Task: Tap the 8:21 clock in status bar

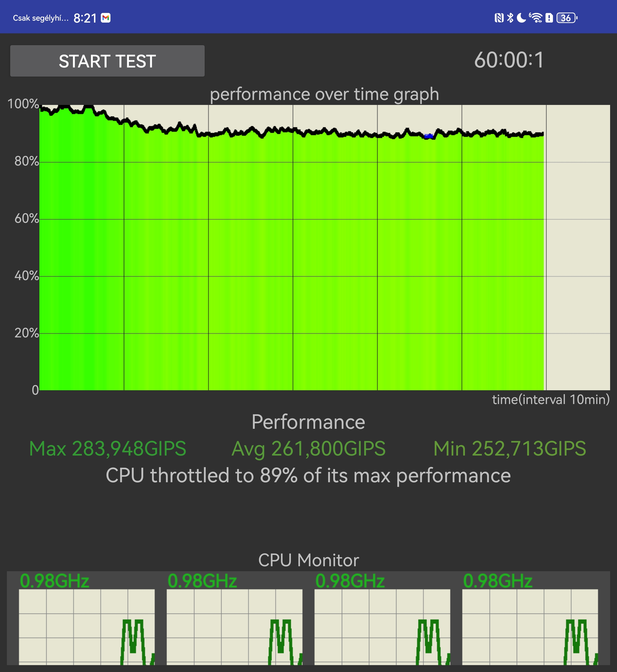Action: 85,18
